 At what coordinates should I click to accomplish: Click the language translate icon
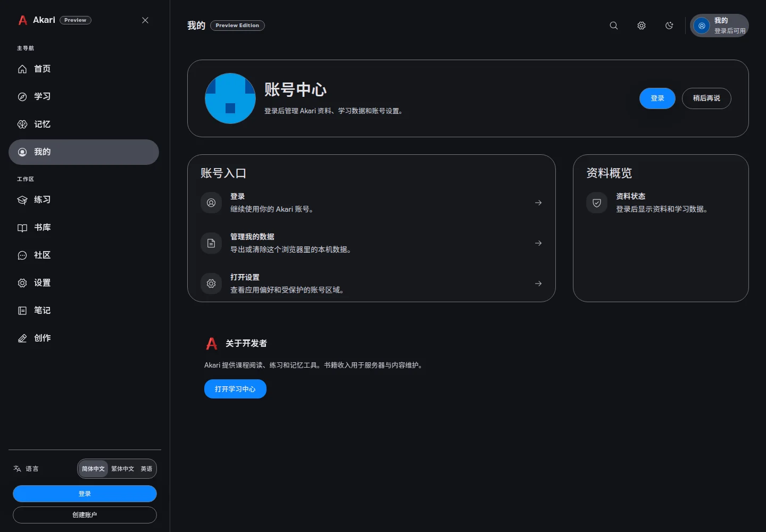17,469
